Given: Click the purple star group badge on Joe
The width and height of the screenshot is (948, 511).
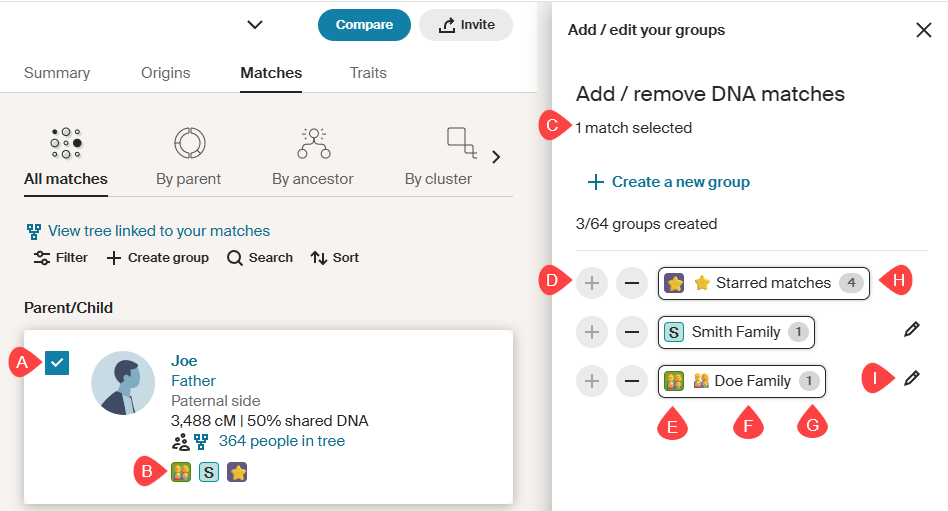Looking at the screenshot, I should (237, 472).
